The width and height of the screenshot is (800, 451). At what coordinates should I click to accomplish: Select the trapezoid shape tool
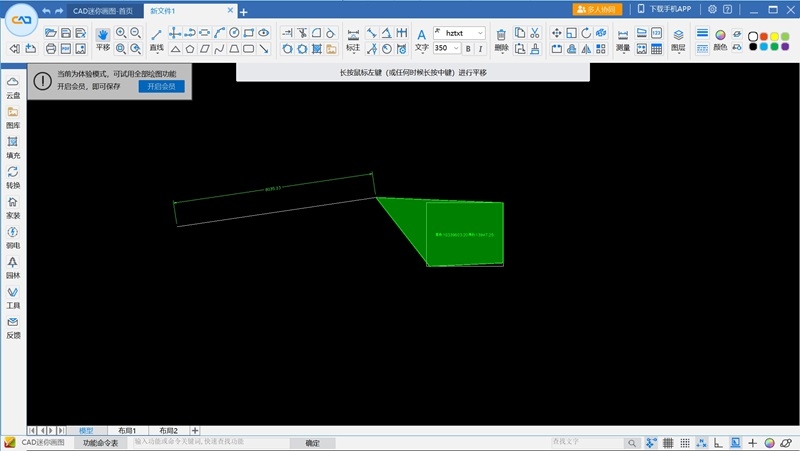tap(234, 49)
